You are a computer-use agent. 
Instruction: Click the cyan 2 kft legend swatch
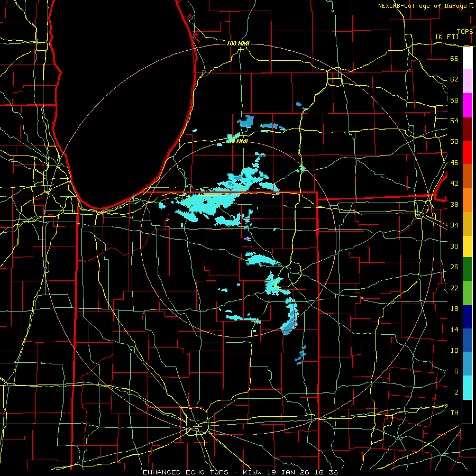[x=467, y=388]
